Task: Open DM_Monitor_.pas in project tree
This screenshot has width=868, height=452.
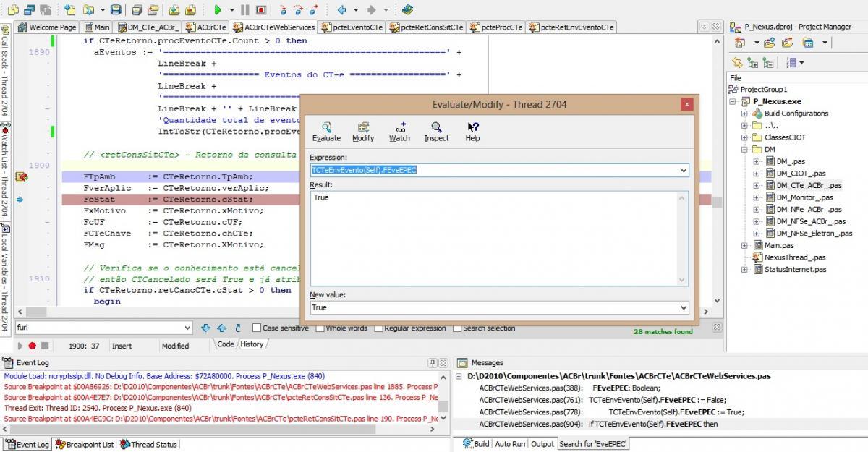Action: point(804,197)
